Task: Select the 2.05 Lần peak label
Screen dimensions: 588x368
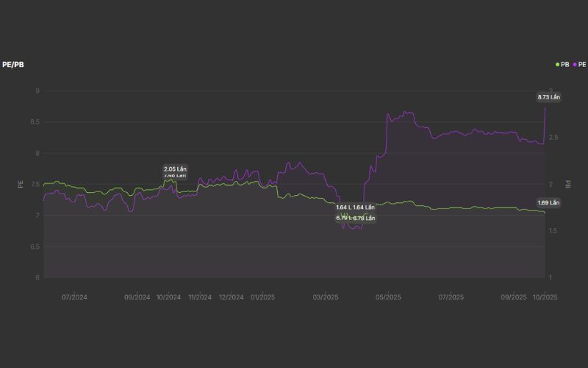Action: tap(175, 169)
